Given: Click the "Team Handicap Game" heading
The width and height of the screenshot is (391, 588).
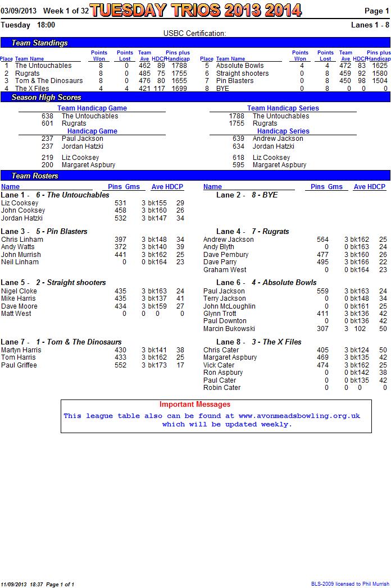Looking at the screenshot, I should tap(92, 108).
